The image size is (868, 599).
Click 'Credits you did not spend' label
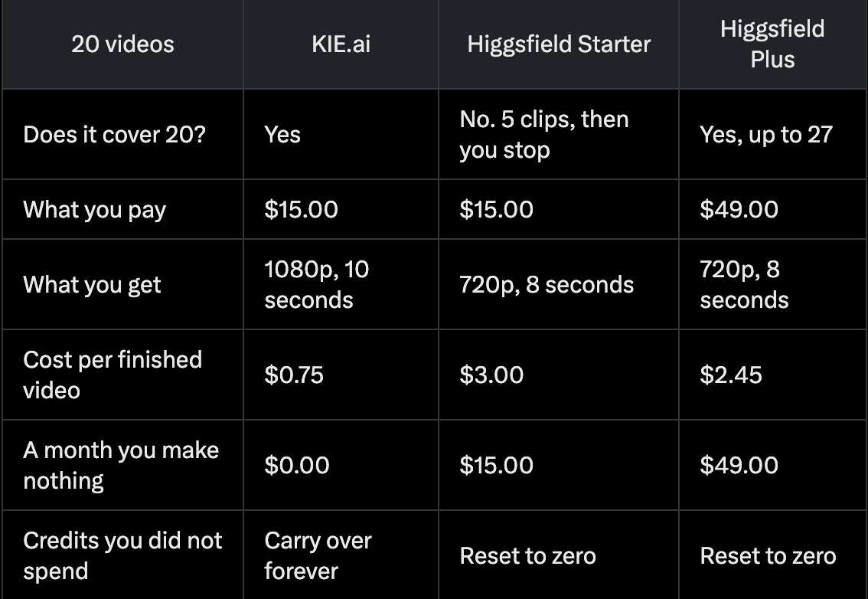pos(122,555)
